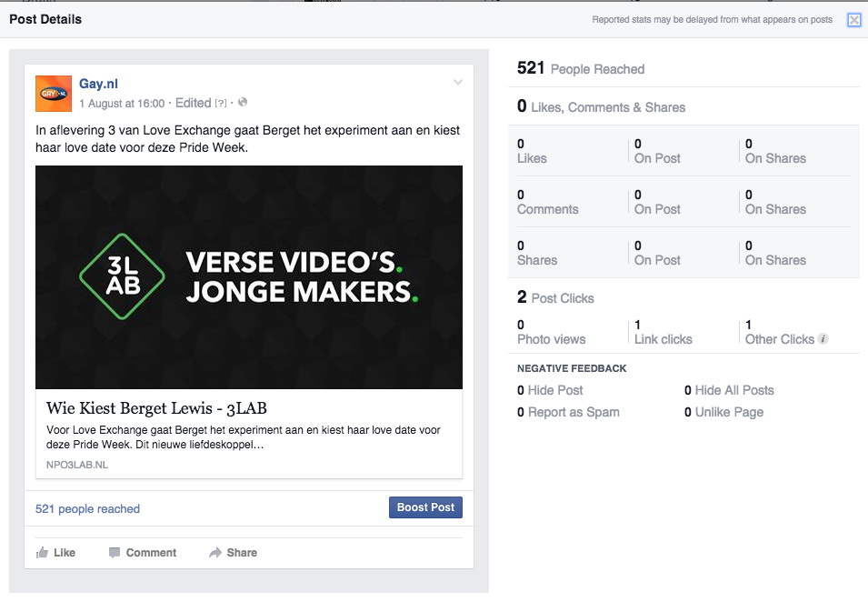Like the post

pos(56,553)
